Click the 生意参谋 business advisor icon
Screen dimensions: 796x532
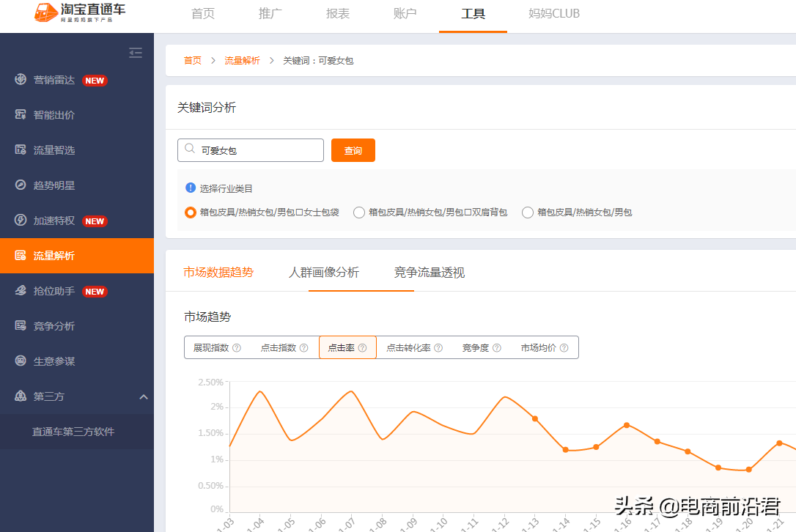tap(55, 361)
